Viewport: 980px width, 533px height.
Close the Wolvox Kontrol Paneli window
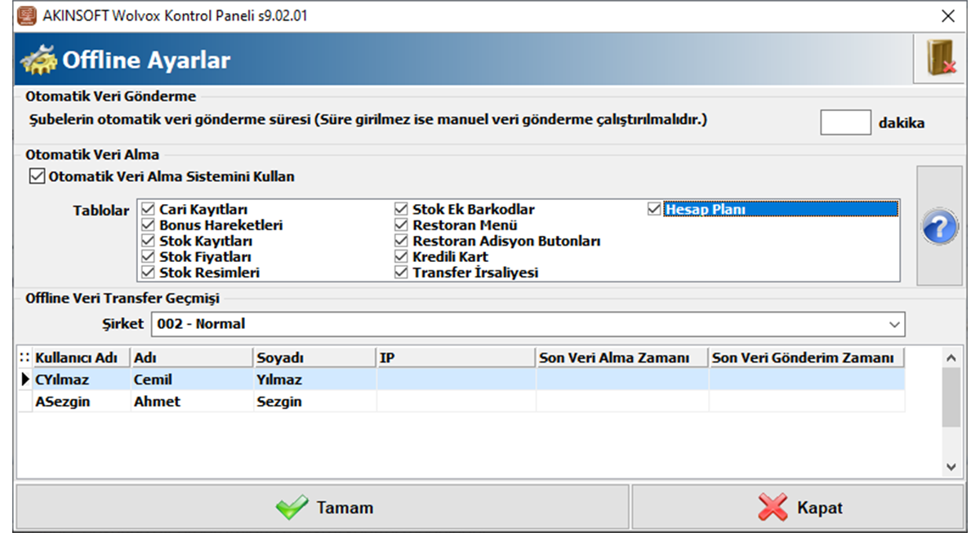[948, 16]
